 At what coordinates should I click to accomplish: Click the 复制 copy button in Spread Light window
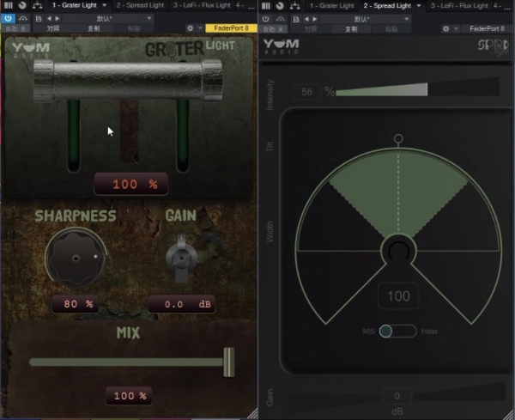(351, 29)
